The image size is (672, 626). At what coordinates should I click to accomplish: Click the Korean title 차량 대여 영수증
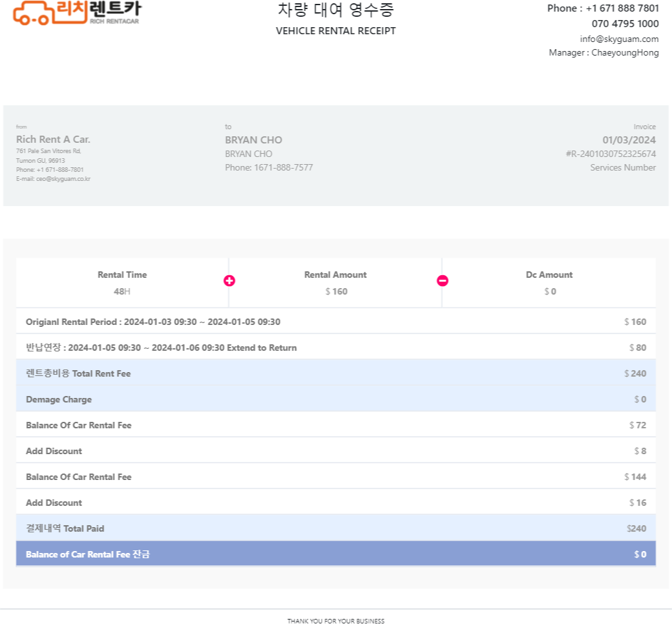click(x=335, y=10)
